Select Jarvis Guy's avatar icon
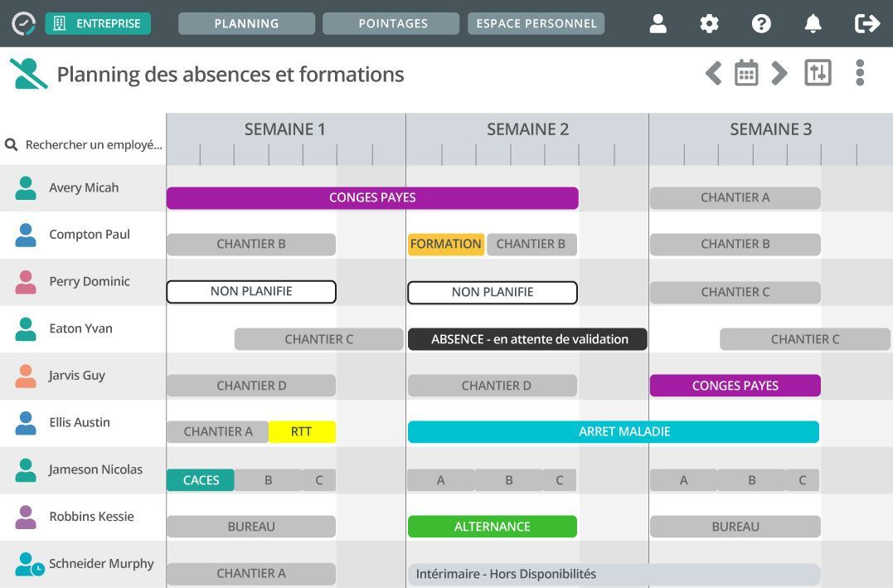The image size is (893, 588). point(26,376)
